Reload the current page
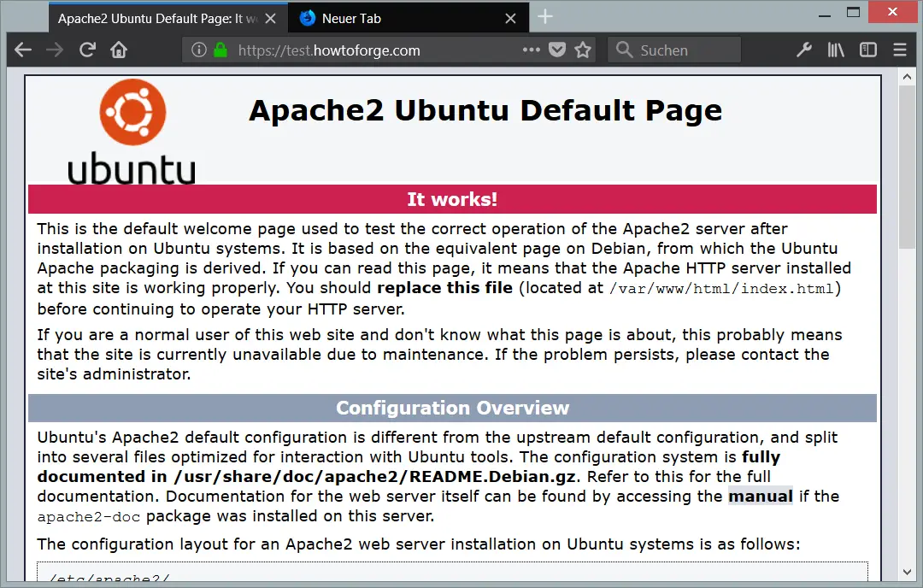923x588 pixels. click(x=87, y=50)
